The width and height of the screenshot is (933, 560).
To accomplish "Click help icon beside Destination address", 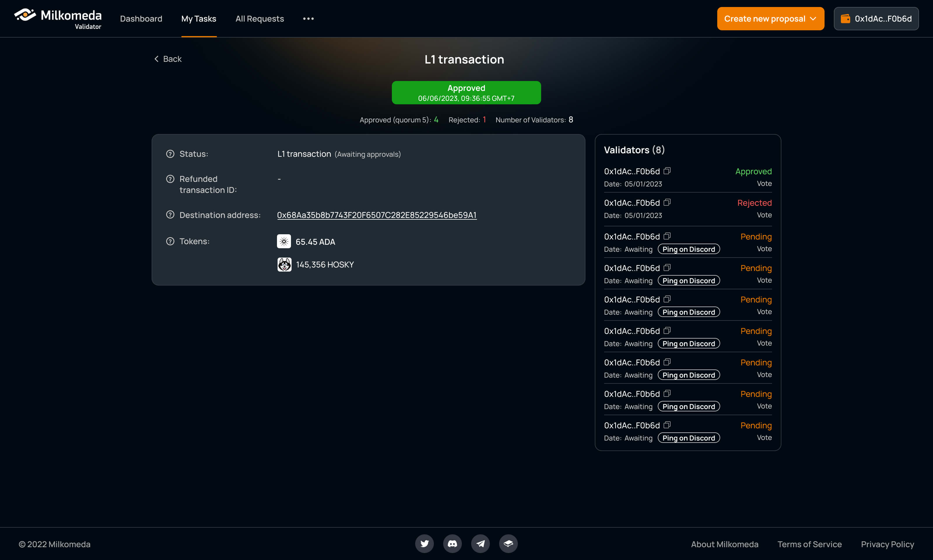I will tap(170, 215).
